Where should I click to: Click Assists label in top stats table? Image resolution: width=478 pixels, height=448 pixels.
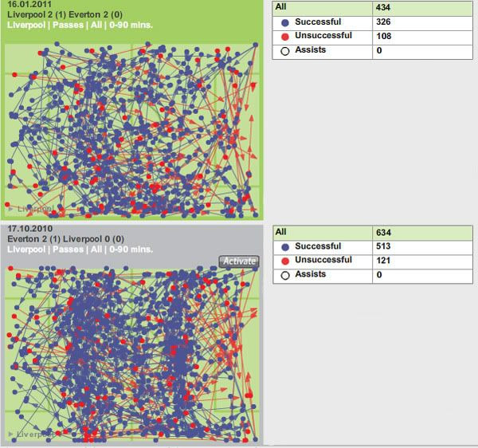311,49
